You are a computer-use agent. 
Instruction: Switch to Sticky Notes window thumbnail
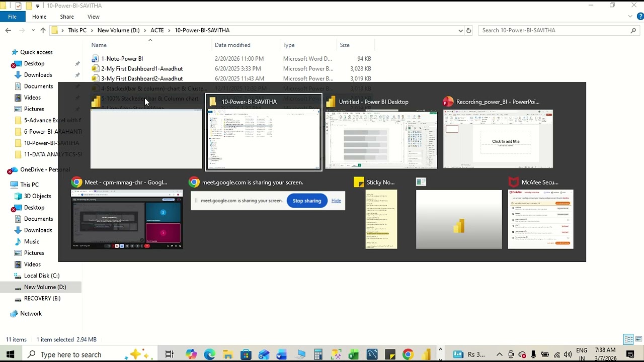[381, 213]
